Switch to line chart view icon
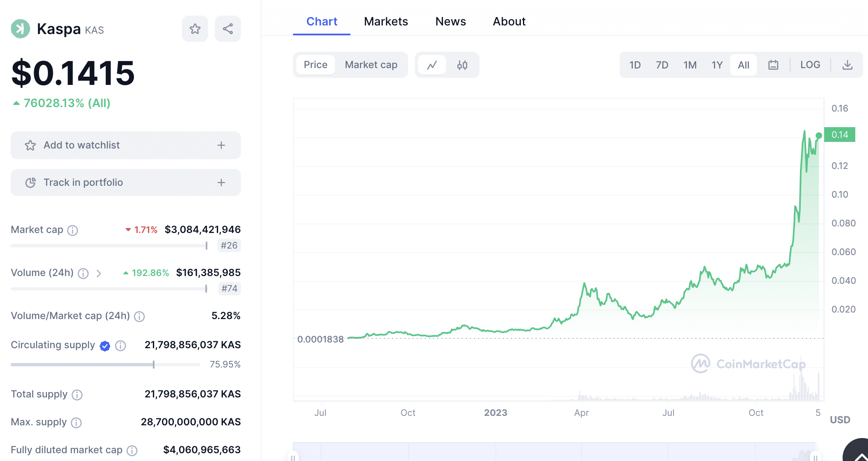 [x=432, y=65]
